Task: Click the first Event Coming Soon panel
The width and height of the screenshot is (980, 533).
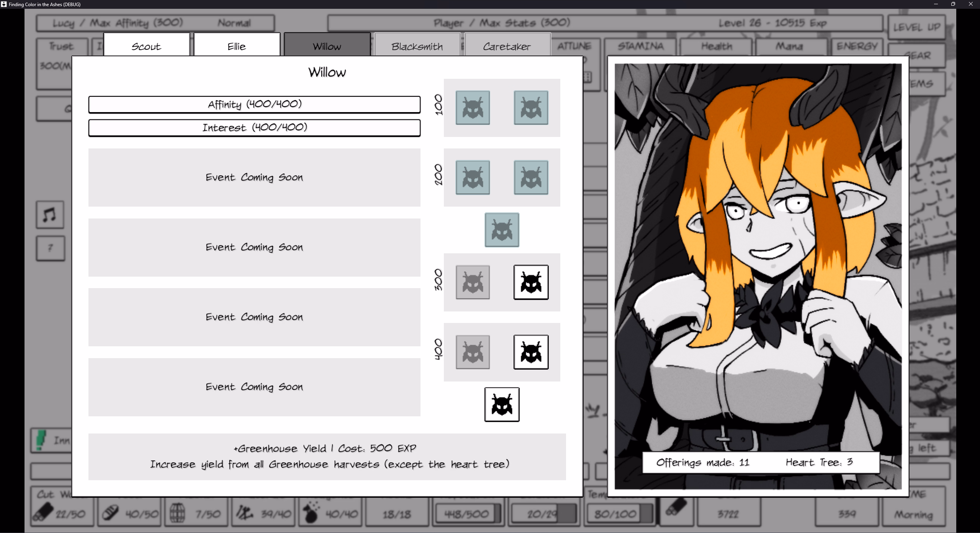Action: coord(254,178)
